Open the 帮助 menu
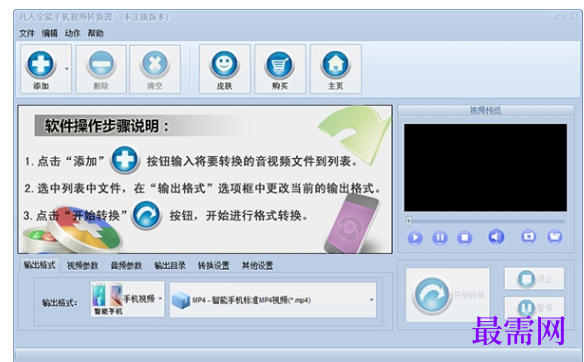The height and width of the screenshot is (362, 584). click(96, 34)
